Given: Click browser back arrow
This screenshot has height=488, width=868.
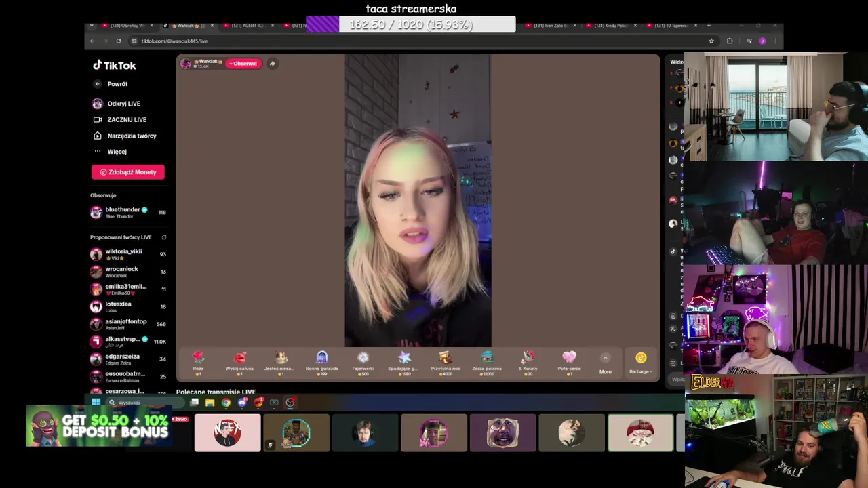Looking at the screenshot, I should tap(93, 41).
